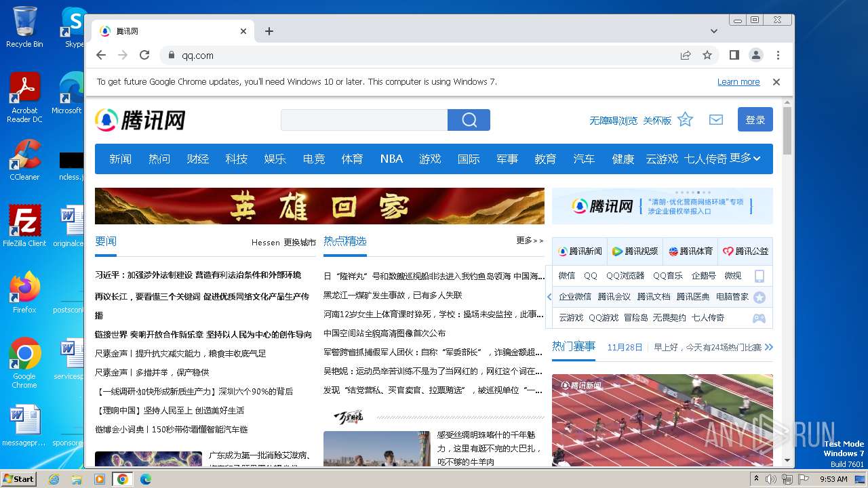Click the 腾讯网 举报入口 banner ad

pyautogui.click(x=663, y=206)
